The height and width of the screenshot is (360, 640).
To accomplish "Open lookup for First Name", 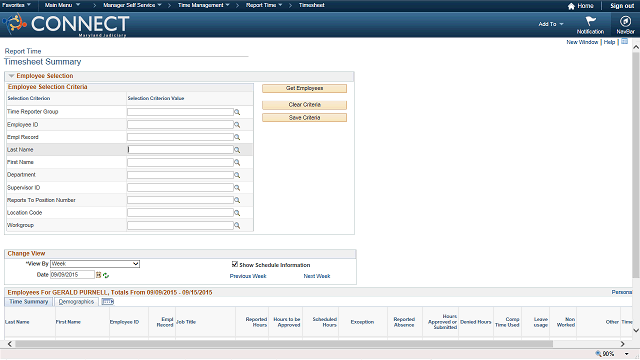I will [237, 162].
